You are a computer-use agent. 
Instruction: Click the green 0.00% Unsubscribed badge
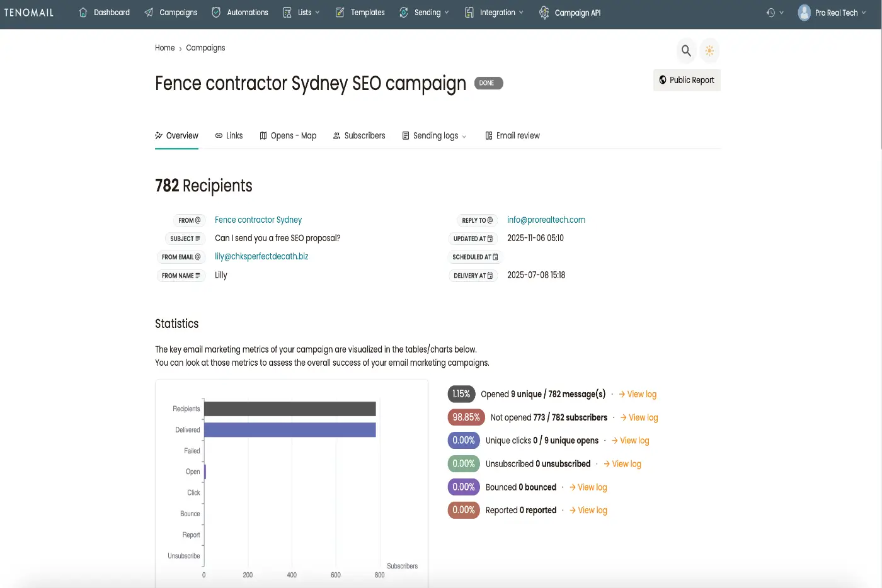click(464, 464)
